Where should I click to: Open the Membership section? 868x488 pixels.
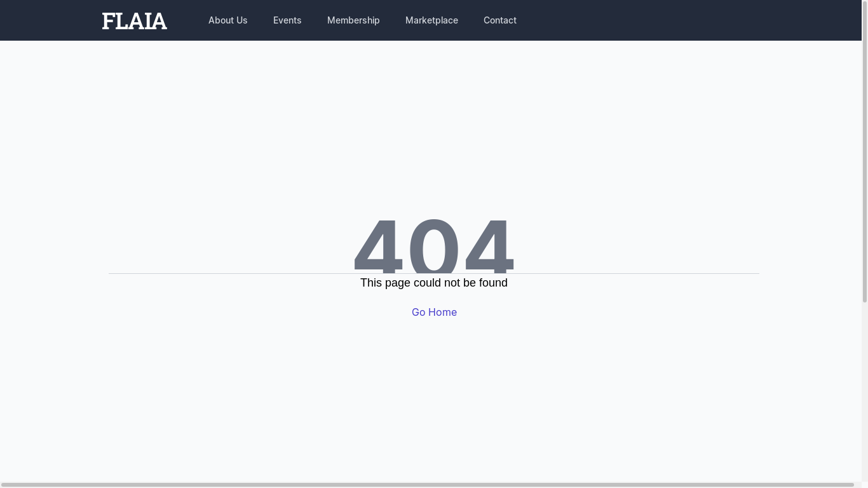pyautogui.click(x=353, y=20)
